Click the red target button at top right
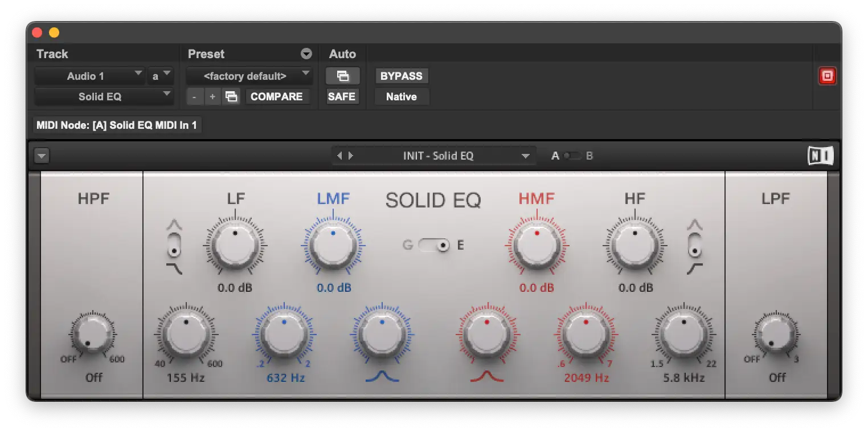 pyautogui.click(x=827, y=76)
